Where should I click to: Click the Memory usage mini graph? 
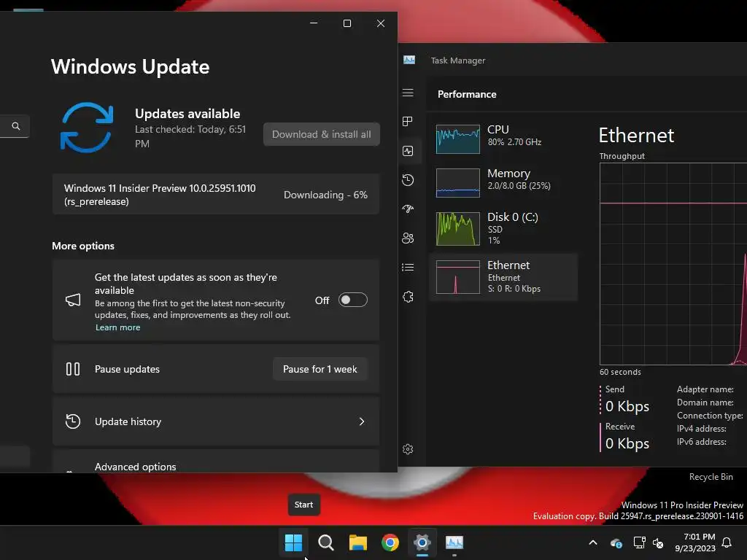pos(458,183)
